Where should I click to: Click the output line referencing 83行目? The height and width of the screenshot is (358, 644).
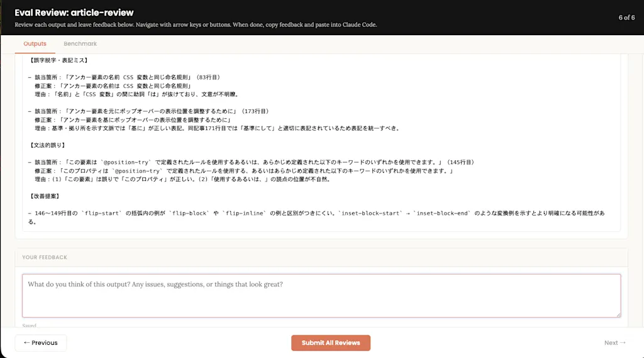coord(125,77)
